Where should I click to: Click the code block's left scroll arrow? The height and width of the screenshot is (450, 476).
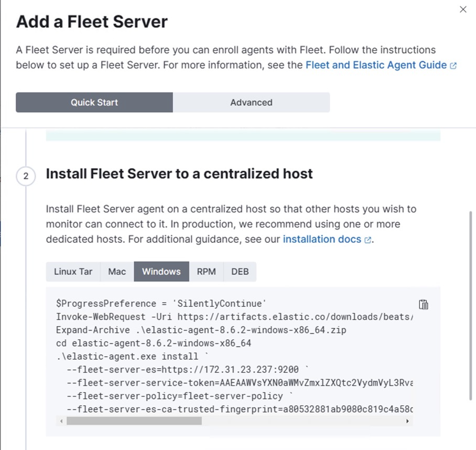point(61,421)
